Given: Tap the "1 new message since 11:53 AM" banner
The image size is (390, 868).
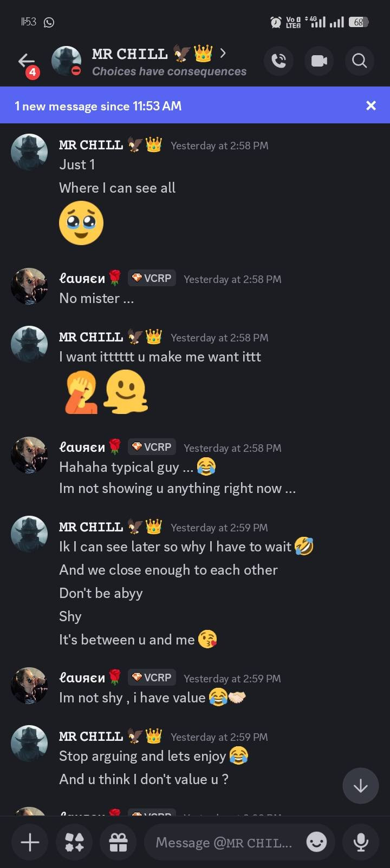Looking at the screenshot, I should coord(98,106).
